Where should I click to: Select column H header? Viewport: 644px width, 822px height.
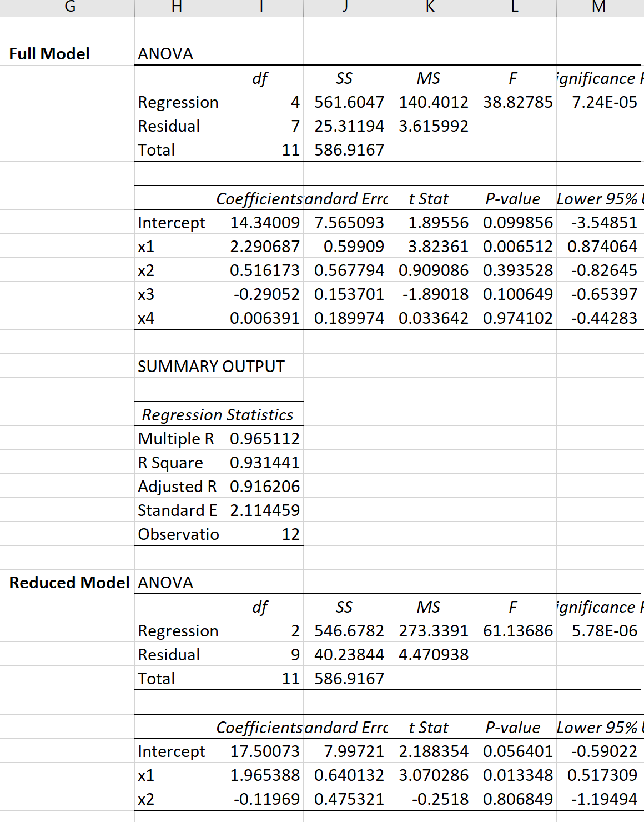coord(177,8)
